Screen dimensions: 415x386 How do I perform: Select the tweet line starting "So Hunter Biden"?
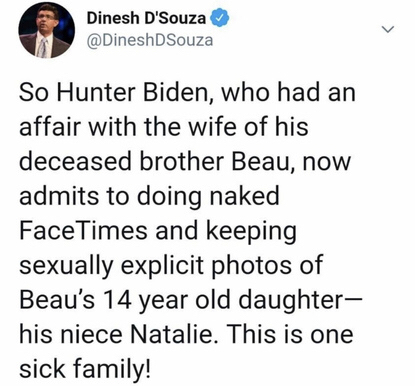click(187, 92)
